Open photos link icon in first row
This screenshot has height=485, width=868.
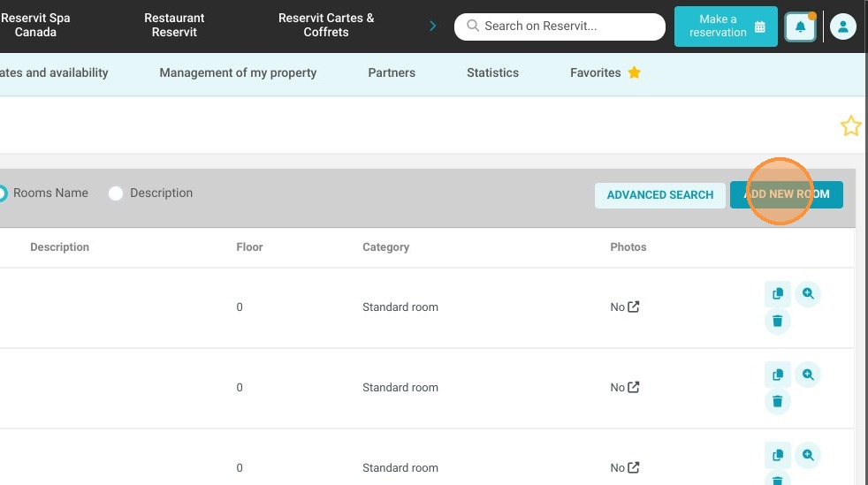[633, 307]
